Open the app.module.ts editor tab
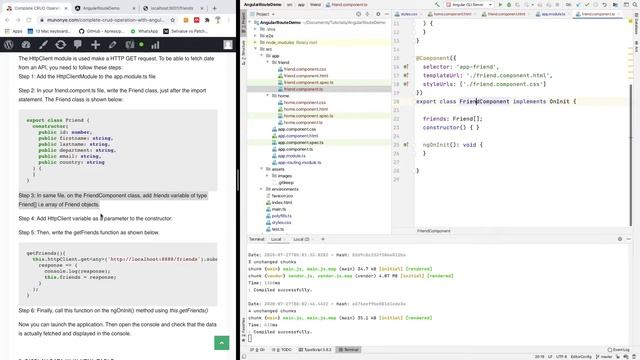The width and height of the screenshot is (640, 360). [553, 14]
